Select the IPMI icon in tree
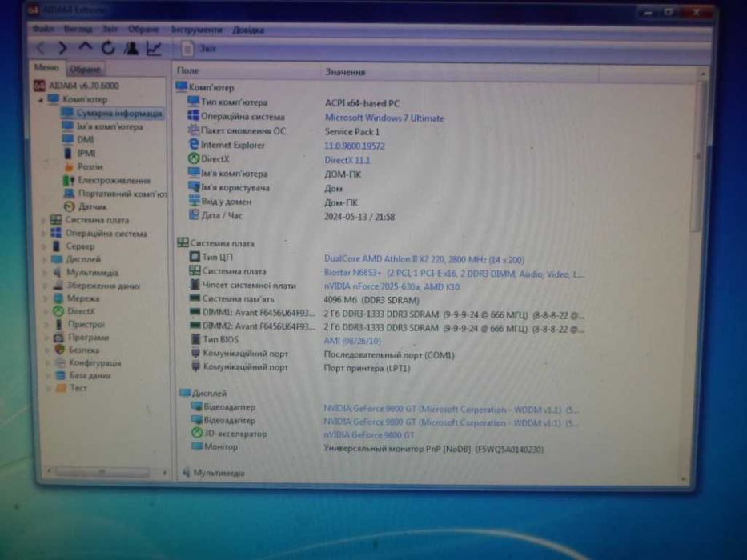 tap(67, 153)
